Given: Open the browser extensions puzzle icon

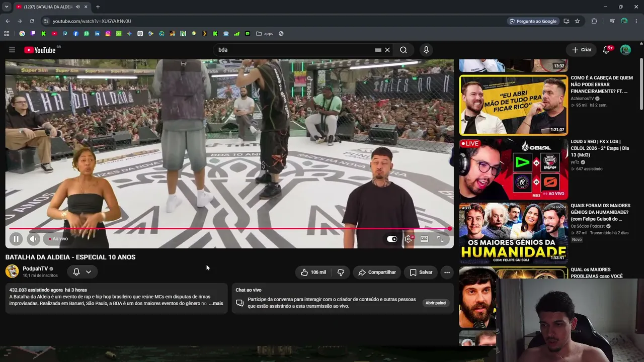Looking at the screenshot, I should click(x=594, y=21).
